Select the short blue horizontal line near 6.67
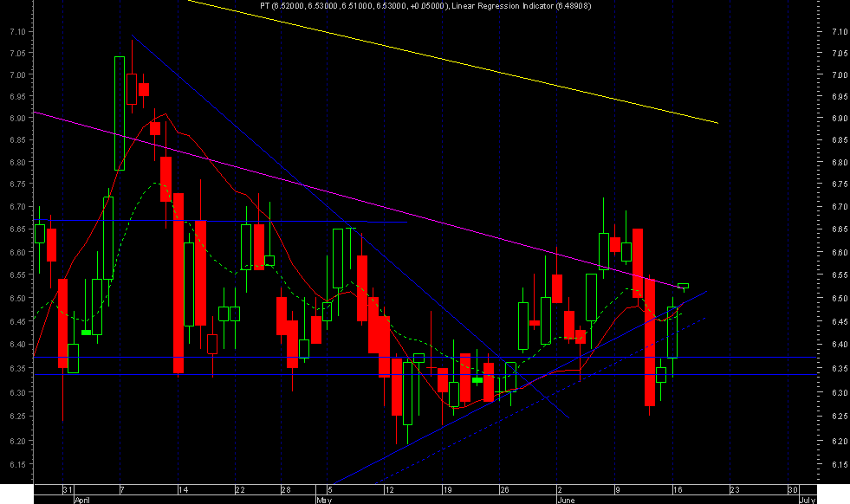850x504 pixels. (220, 221)
